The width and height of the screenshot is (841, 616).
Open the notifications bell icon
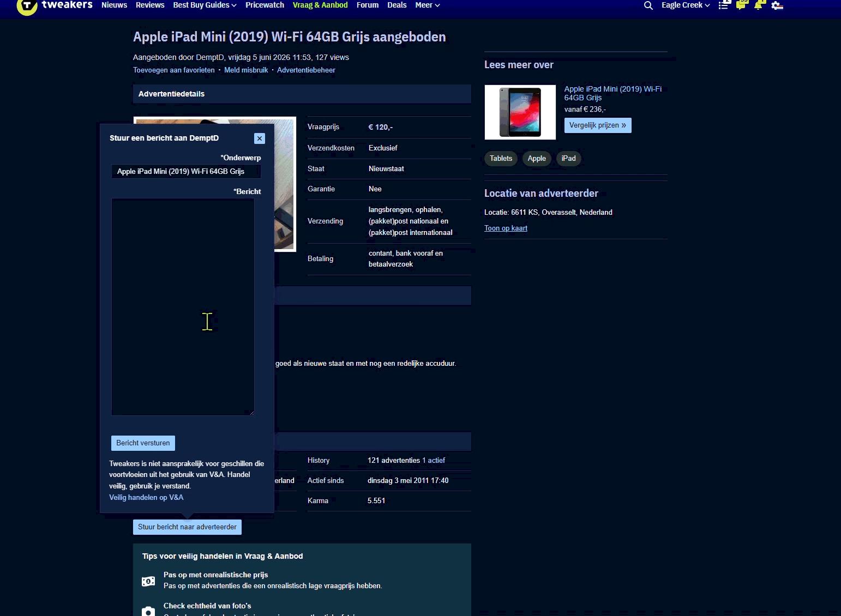(x=759, y=5)
